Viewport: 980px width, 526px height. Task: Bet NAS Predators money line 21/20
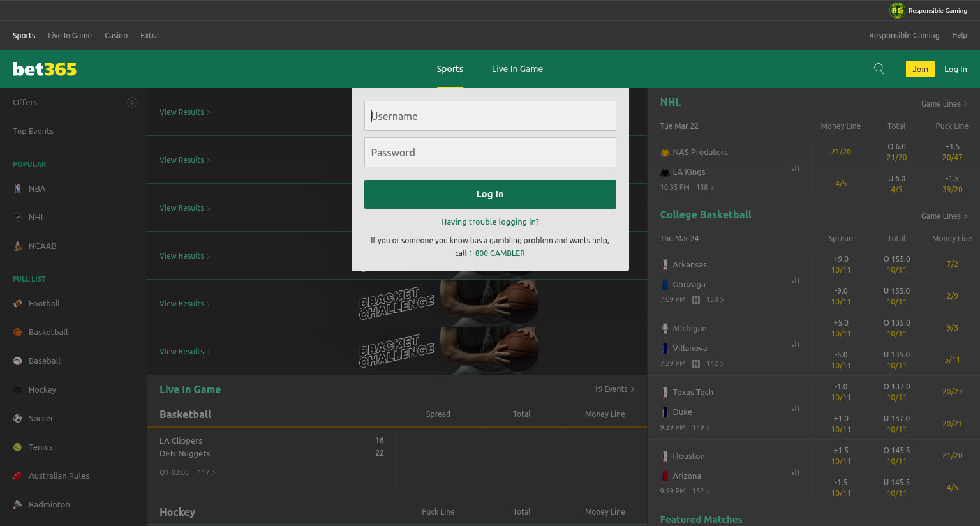pos(841,151)
